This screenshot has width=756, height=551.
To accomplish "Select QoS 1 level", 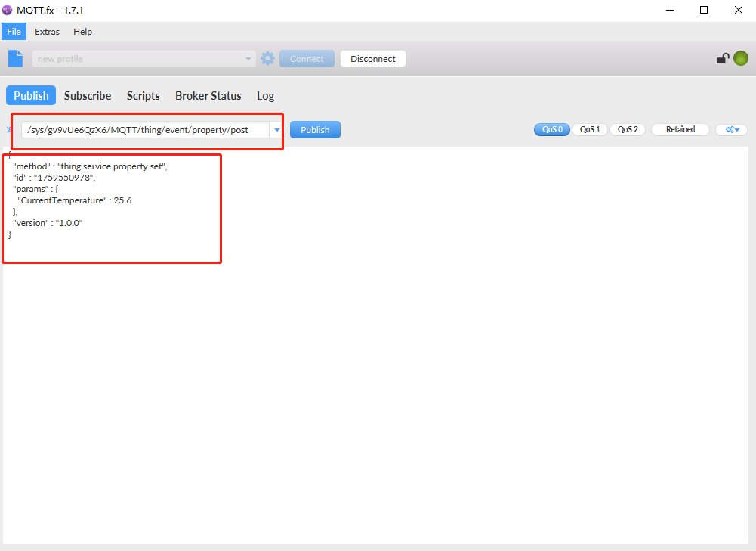I will 590,129.
